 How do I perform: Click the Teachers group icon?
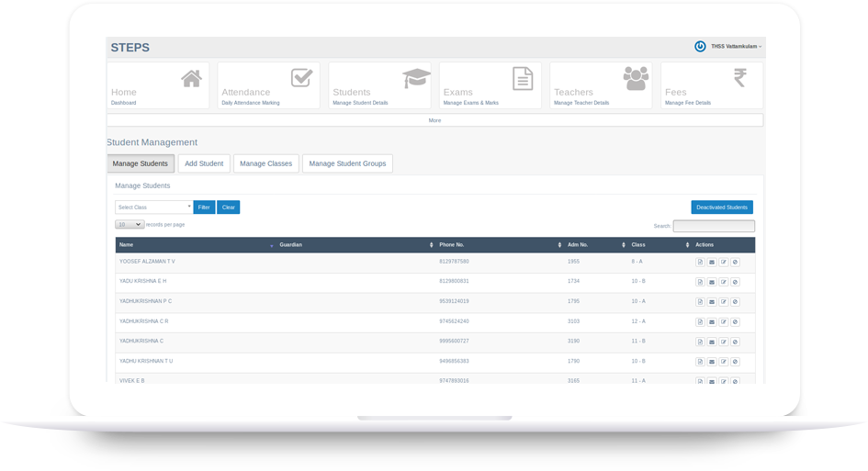(636, 79)
